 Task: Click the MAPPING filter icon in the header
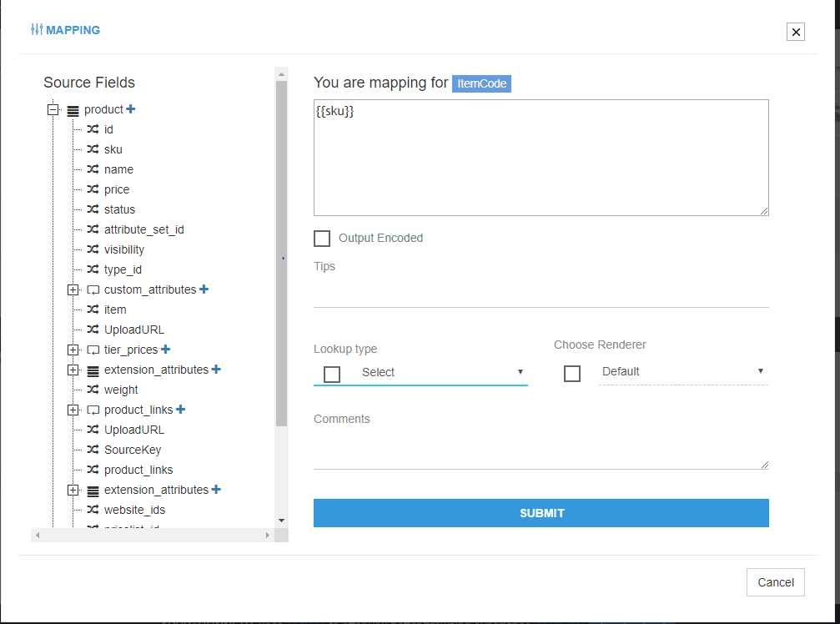36,29
